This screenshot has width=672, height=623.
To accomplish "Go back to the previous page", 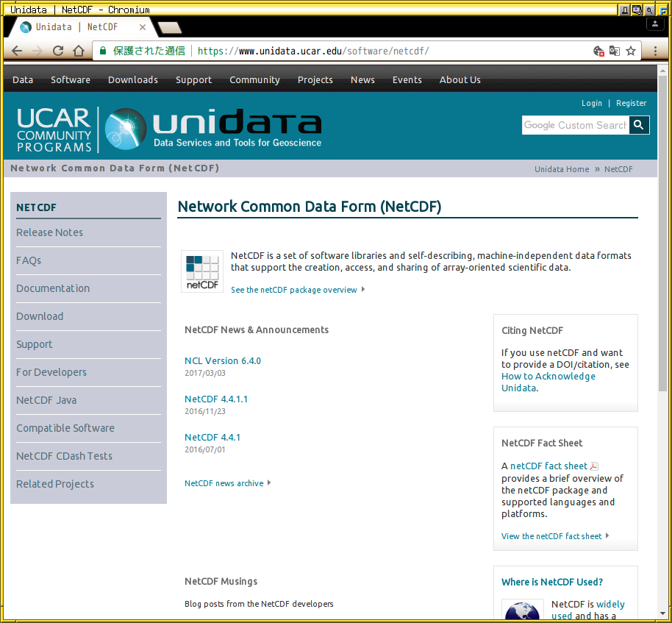I will click(17, 51).
